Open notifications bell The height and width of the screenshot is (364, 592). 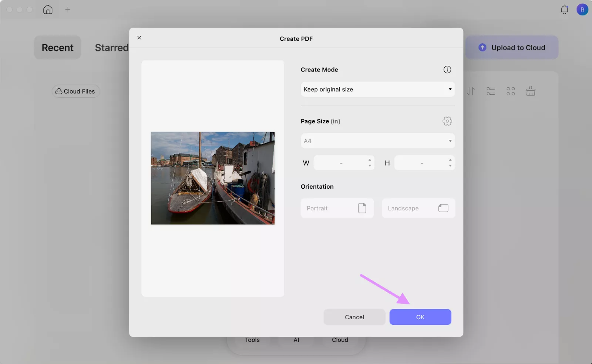pyautogui.click(x=565, y=10)
